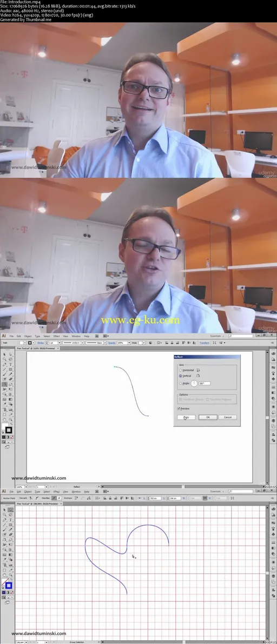Viewport: 277px width, 644px height.
Task: Open Effect menu in upper Illustrator window
Action: click(x=56, y=336)
